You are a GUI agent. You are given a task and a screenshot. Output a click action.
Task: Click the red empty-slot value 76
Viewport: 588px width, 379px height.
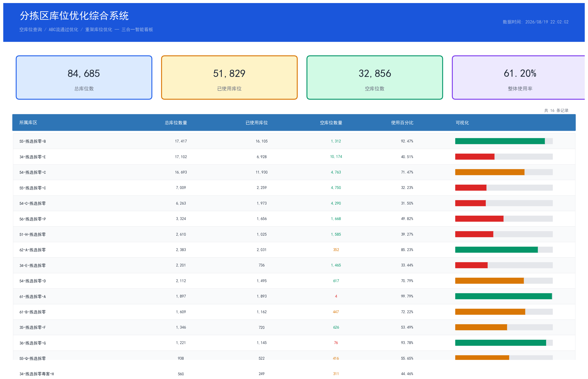click(336, 343)
